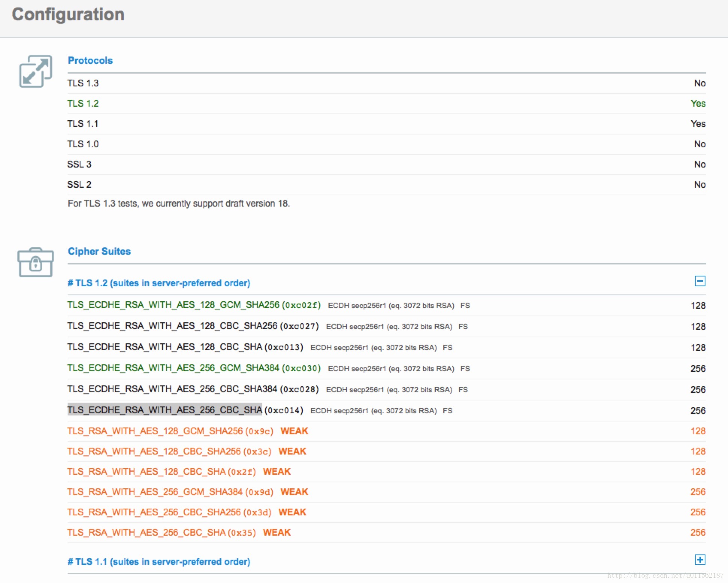Screen dimensions: 728x583
Task: Select the TLS 1.1 protocol label
Action: [83, 124]
